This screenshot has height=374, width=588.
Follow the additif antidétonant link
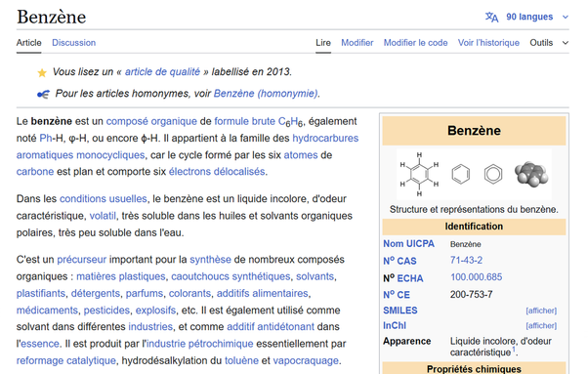(x=271, y=327)
